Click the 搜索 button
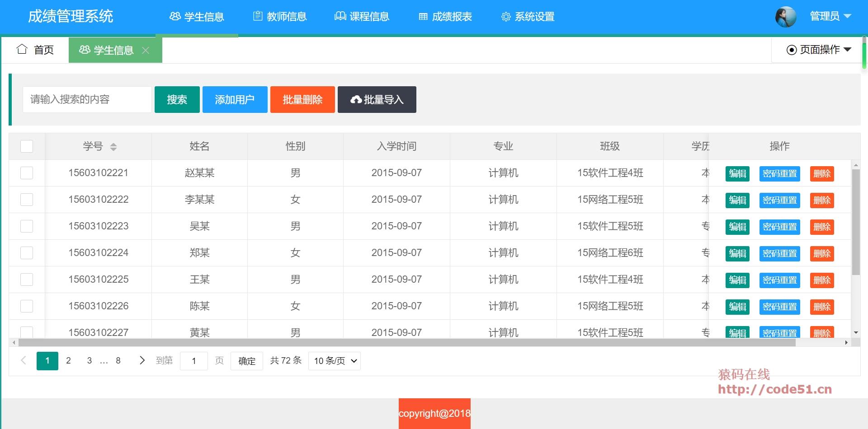The width and height of the screenshot is (868, 429). 177,99
